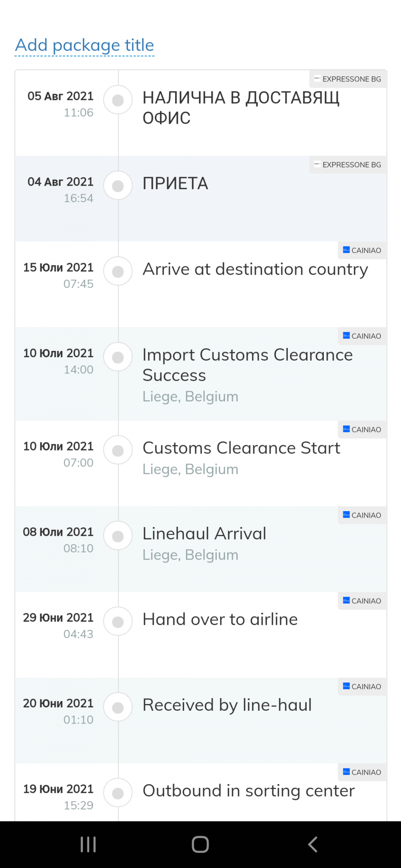The height and width of the screenshot is (868, 401).
Task: Tap the CAINIAO tag on the Received by line-haul event
Action: 362,687
